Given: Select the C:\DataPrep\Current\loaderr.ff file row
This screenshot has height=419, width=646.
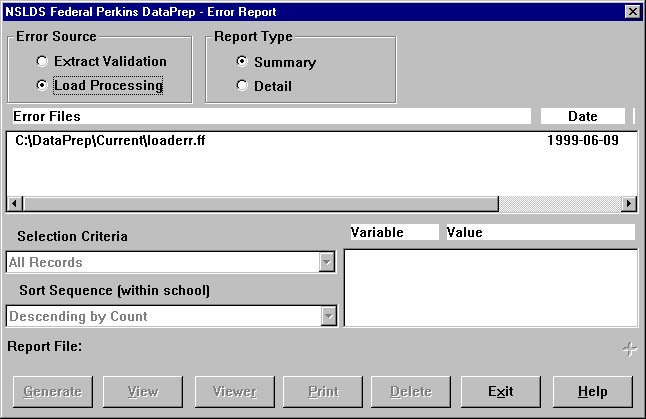Looking at the screenshot, I should click(321, 140).
